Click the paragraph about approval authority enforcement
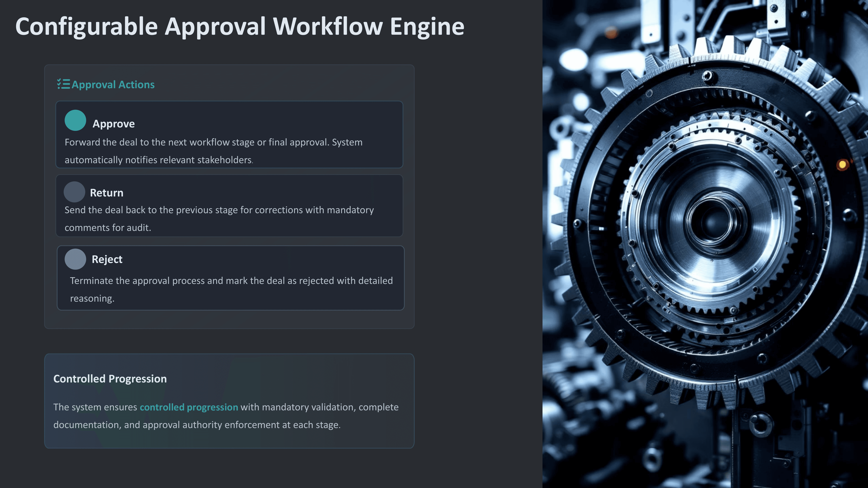The image size is (868, 488). (226, 416)
